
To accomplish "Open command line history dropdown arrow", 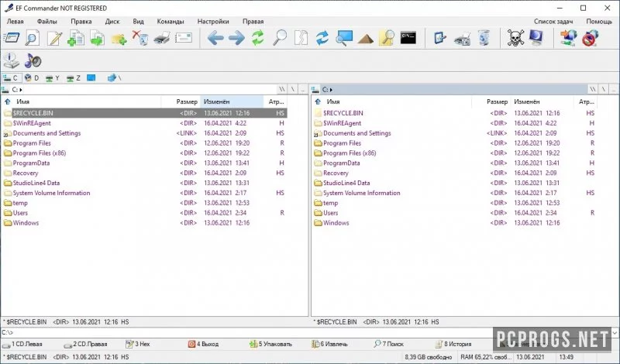I will coord(615,333).
